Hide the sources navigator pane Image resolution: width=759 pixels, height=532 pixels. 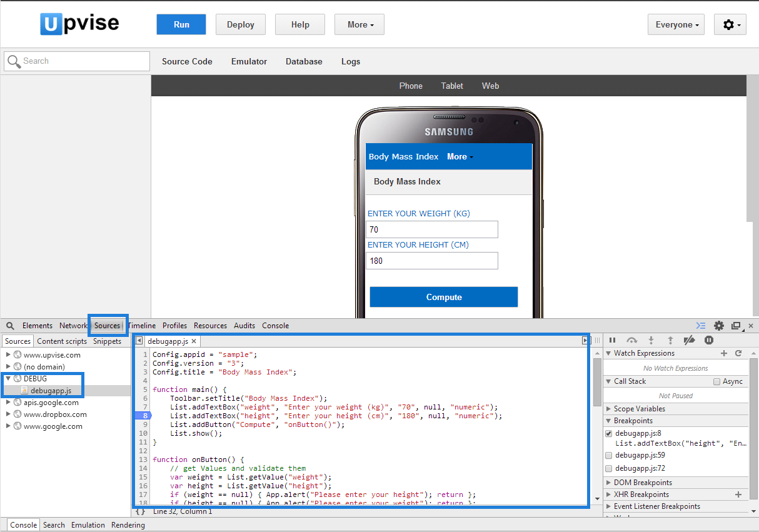pos(139,341)
